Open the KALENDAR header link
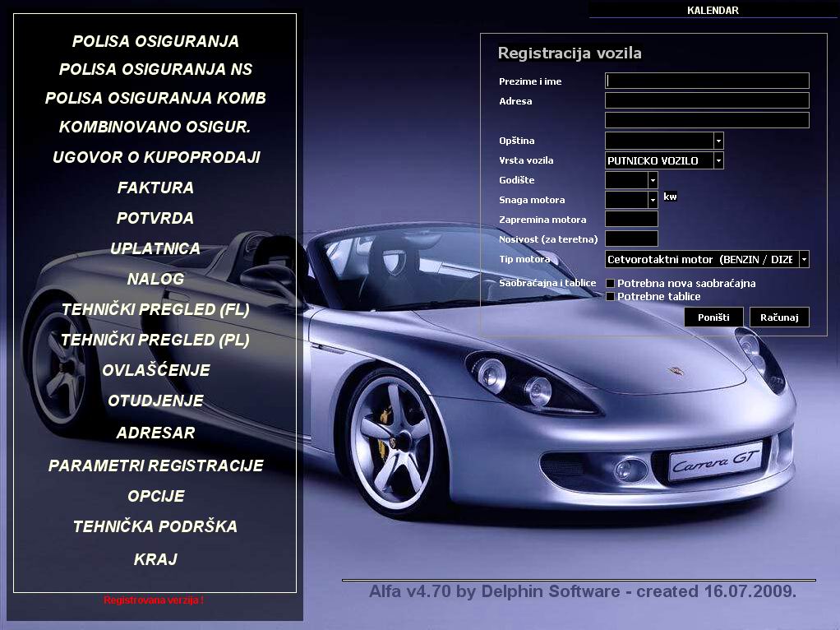The width and height of the screenshot is (840, 630). click(x=713, y=10)
